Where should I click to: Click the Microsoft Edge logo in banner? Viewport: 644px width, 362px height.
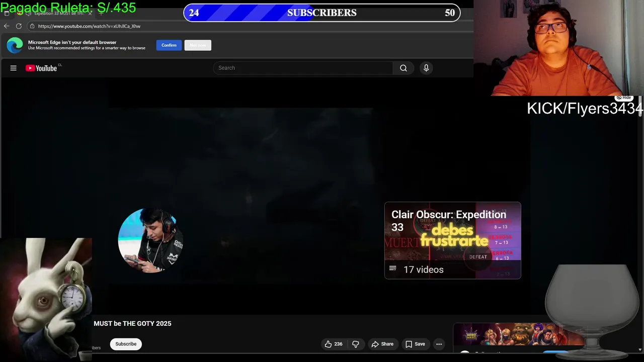[x=15, y=45]
